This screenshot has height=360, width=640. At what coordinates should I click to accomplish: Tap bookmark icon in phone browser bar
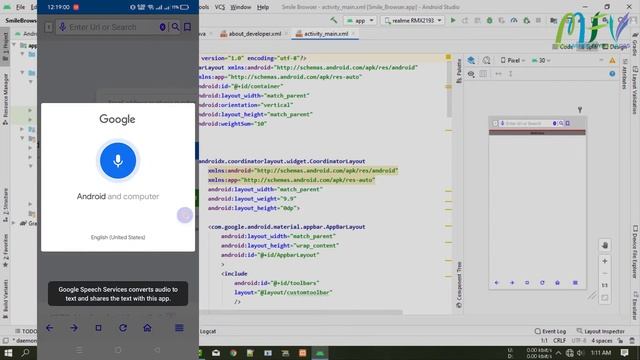pos(187,27)
